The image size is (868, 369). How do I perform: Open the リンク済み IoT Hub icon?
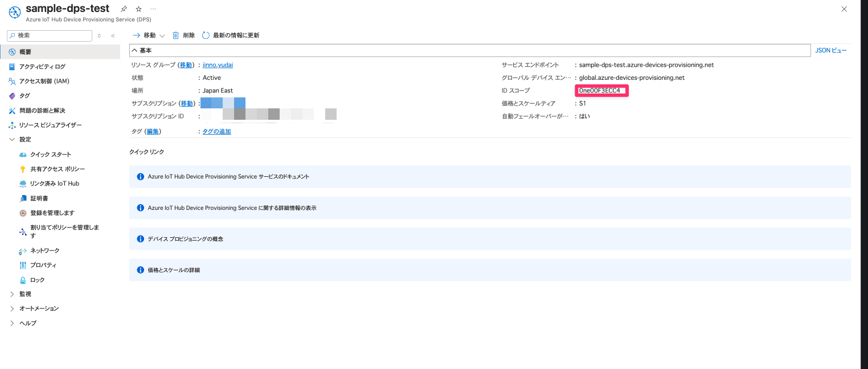tap(23, 184)
